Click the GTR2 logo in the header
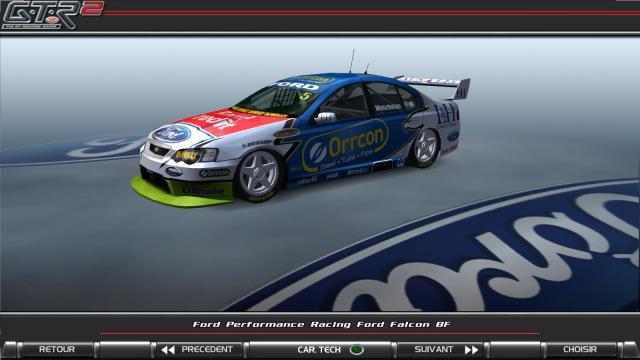Image resolution: width=640 pixels, height=360 pixels. click(52, 15)
